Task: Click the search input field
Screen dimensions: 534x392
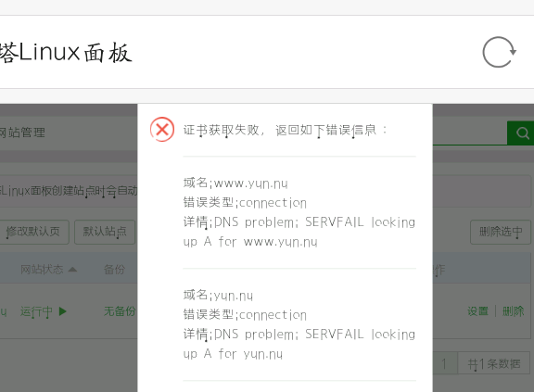Action: click(x=470, y=133)
